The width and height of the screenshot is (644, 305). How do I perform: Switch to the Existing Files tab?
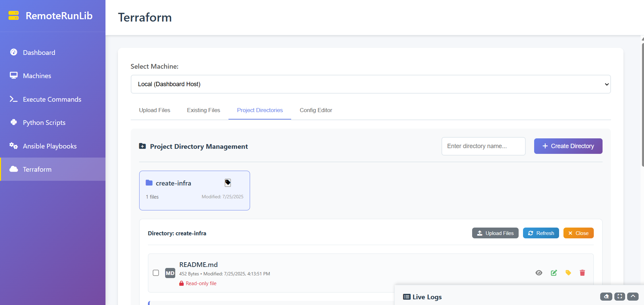point(204,110)
